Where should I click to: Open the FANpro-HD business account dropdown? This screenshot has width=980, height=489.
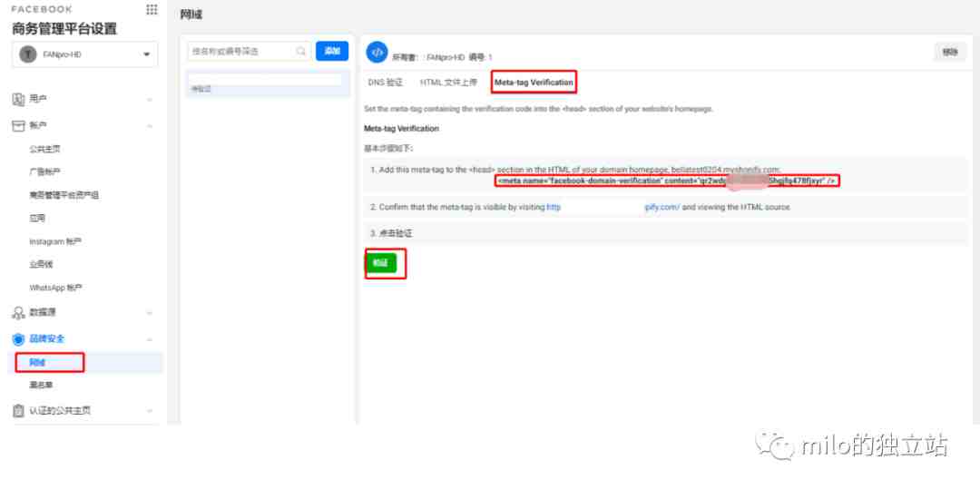click(x=85, y=54)
